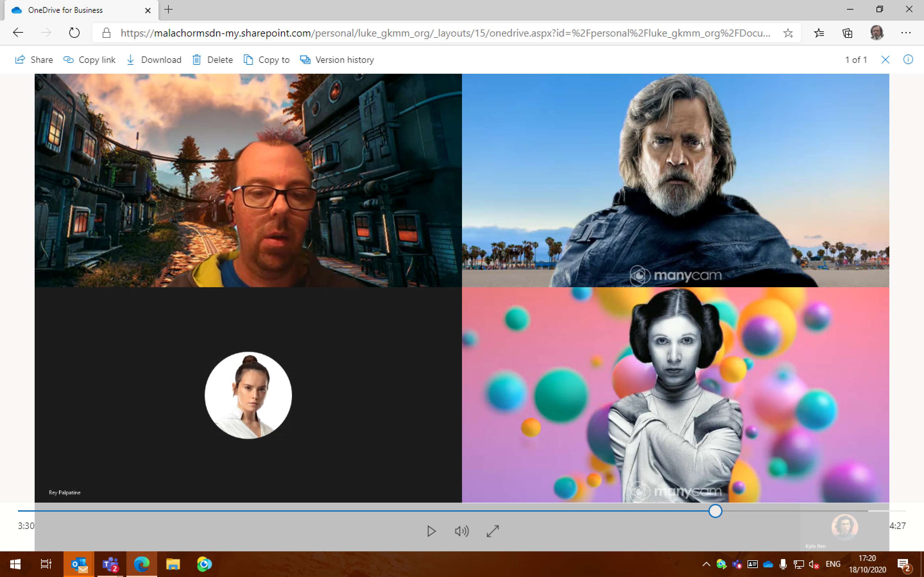Open a new browser tab
This screenshot has height=577, width=924.
pyautogui.click(x=168, y=10)
